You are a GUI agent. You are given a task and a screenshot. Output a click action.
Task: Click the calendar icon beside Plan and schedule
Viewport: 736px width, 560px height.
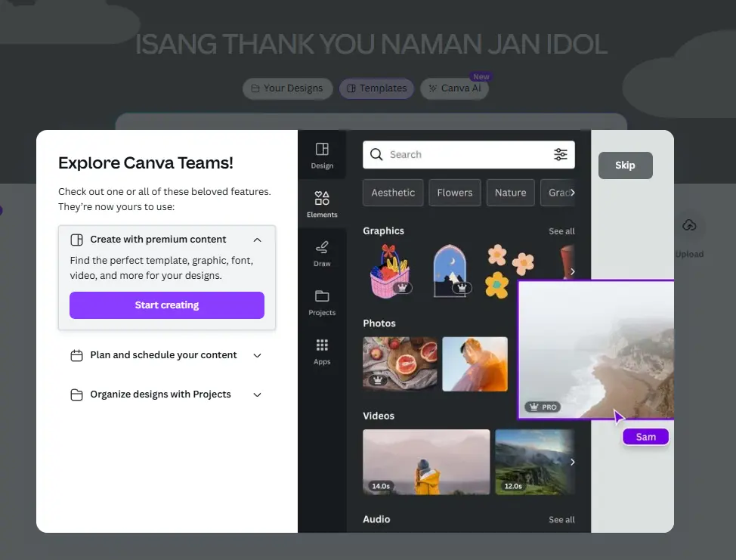point(76,355)
